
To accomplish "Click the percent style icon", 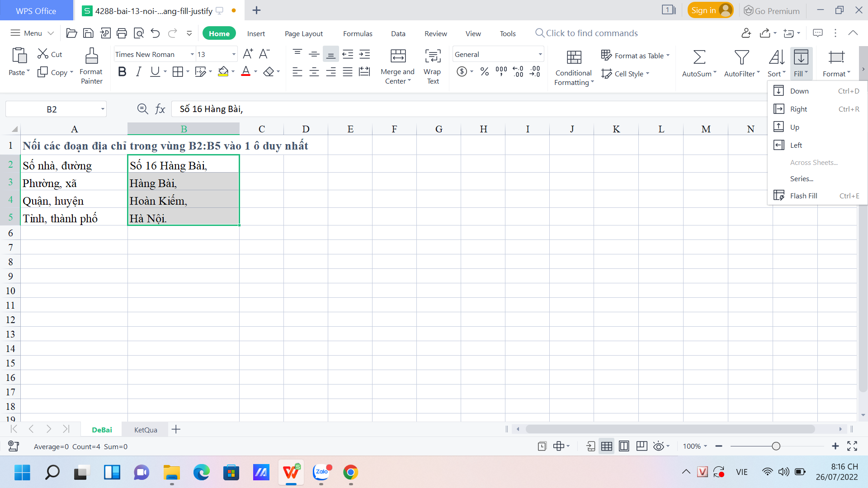I will tap(485, 71).
